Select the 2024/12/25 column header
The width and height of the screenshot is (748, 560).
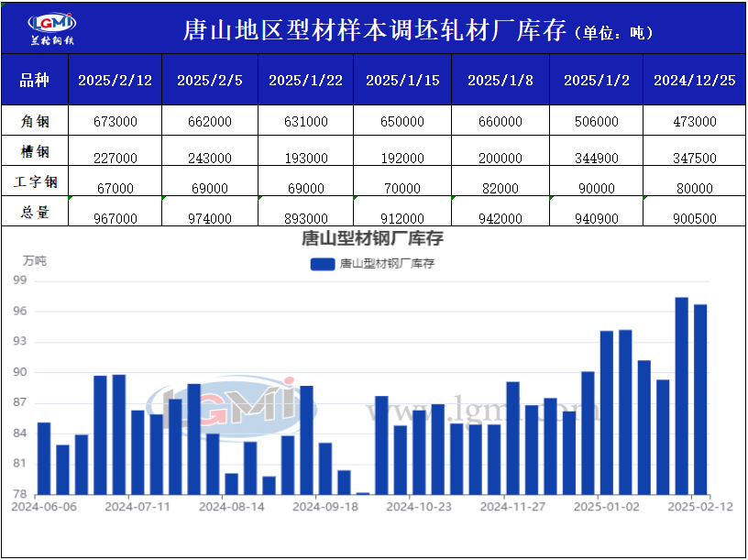[694, 80]
